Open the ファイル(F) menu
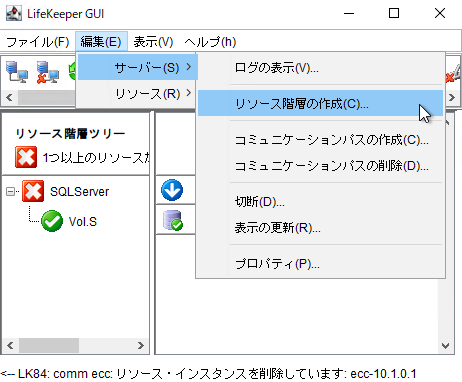The image size is (462, 382). [x=38, y=42]
